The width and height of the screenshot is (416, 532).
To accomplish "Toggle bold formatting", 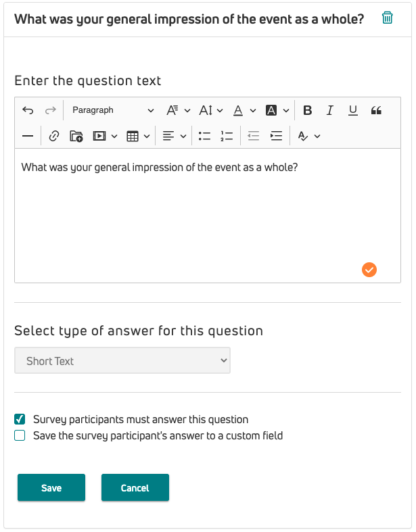I will (x=307, y=110).
